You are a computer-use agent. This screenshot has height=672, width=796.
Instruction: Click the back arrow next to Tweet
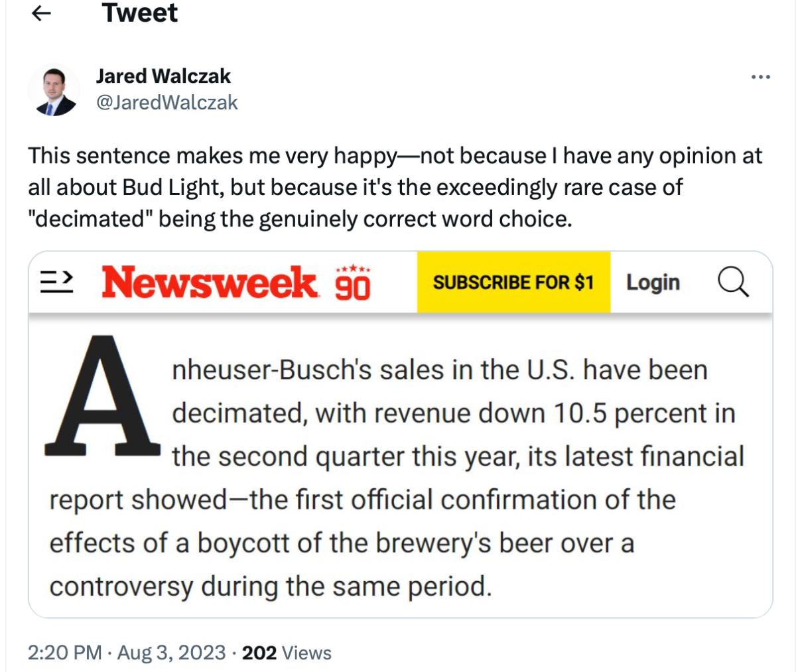pos(42,13)
